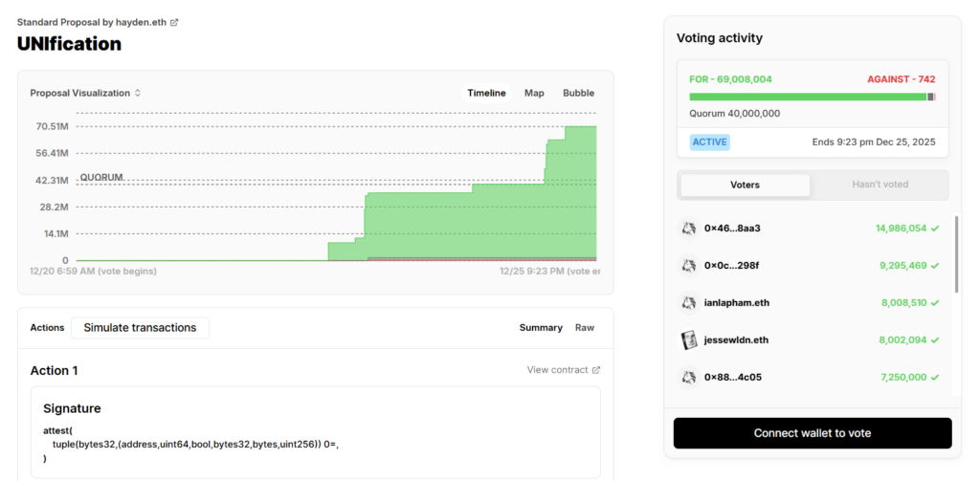Click avatar icon for 0x88...4c05 voter

[688, 377]
